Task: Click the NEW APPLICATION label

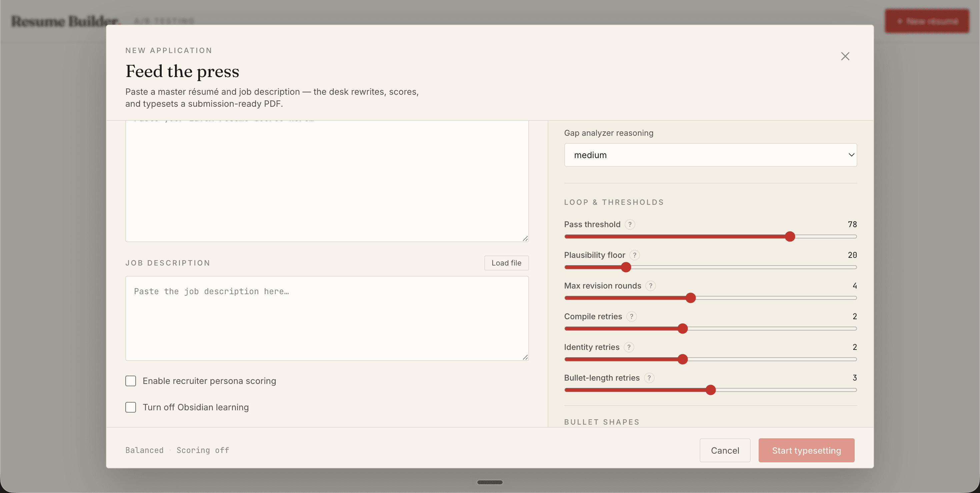Action: pyautogui.click(x=169, y=50)
